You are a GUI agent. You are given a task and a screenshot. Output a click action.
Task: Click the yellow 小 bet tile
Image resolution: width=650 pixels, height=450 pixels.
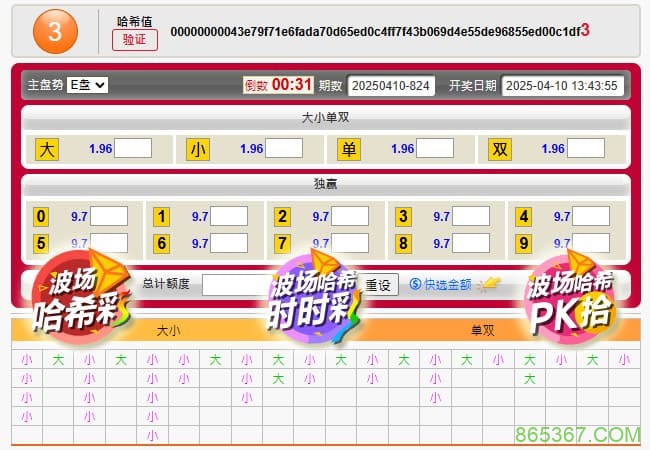(198, 149)
